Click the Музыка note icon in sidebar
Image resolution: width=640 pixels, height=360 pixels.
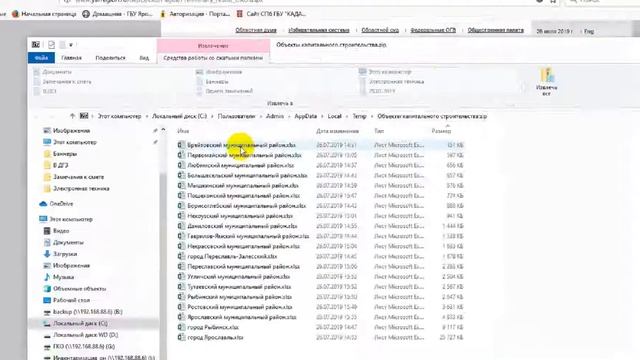click(x=47, y=277)
